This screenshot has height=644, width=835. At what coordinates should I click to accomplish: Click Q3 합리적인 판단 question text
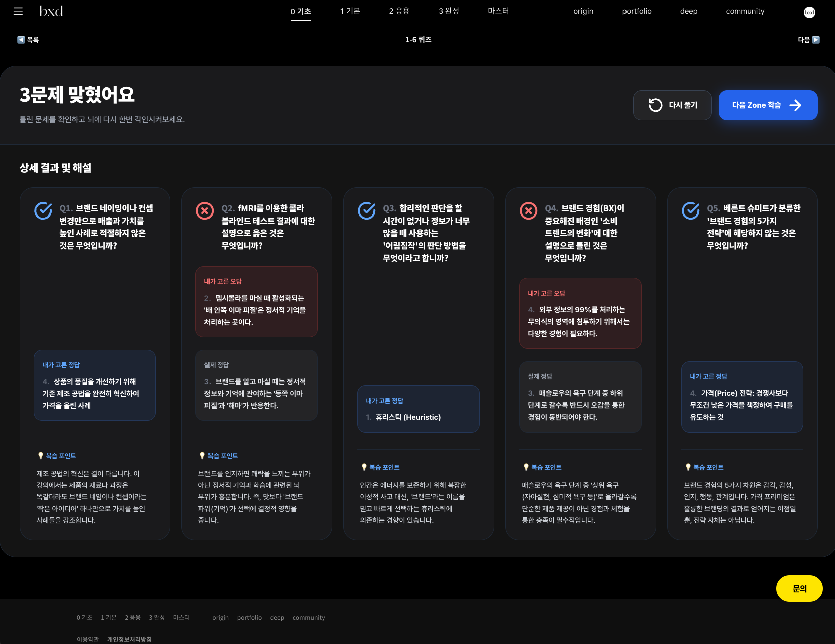click(427, 233)
